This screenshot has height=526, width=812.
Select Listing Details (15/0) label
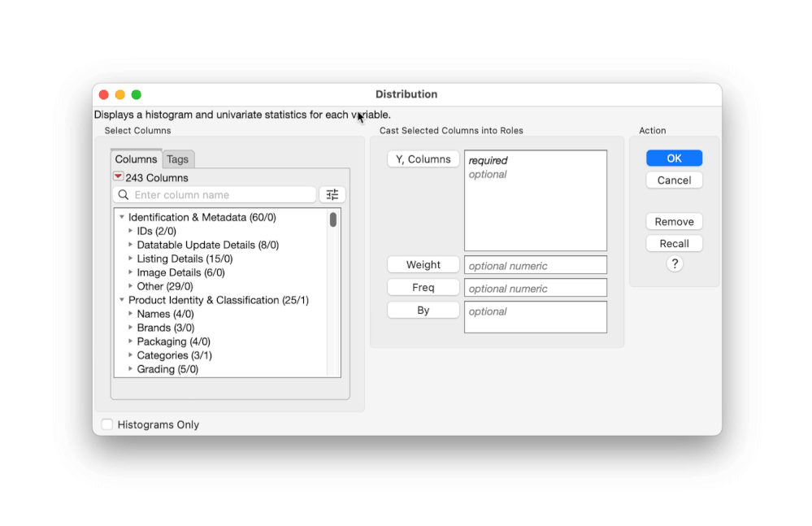tap(185, 259)
